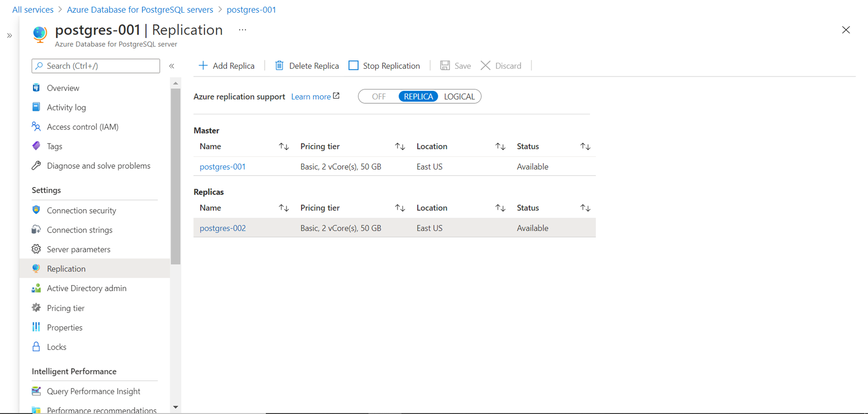Turn replication support OFF

click(x=379, y=96)
